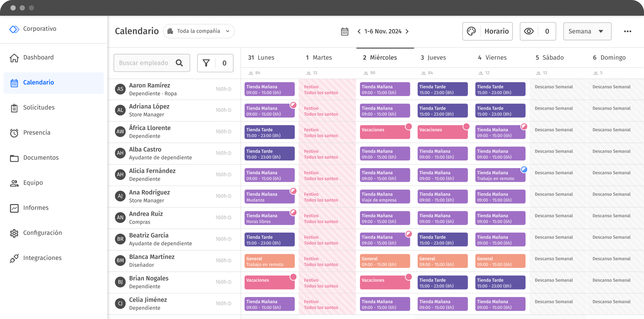Click the Horario button

(x=497, y=31)
